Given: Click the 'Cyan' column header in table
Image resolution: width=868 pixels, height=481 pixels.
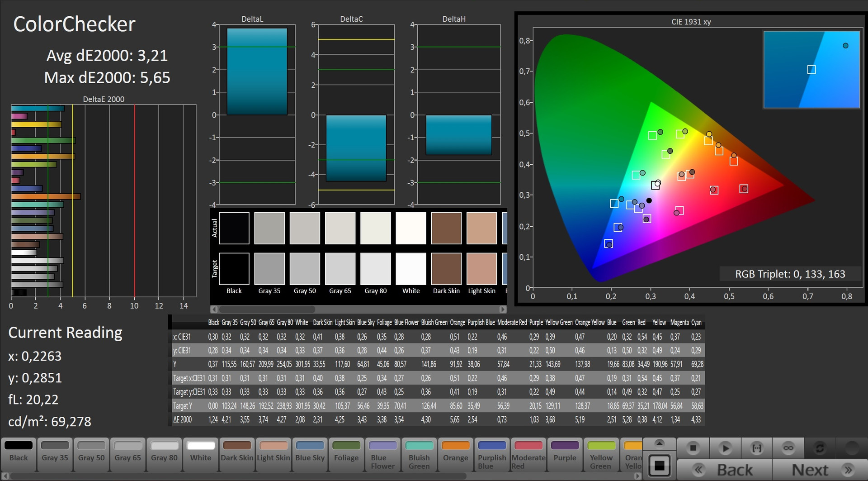Looking at the screenshot, I should 696,323.
